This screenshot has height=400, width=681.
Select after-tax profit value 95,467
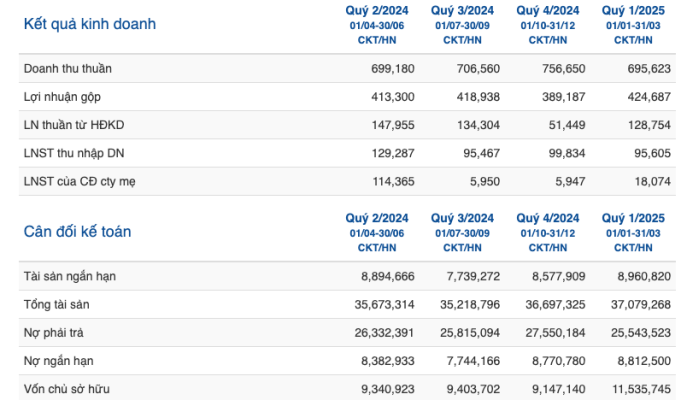482,153
